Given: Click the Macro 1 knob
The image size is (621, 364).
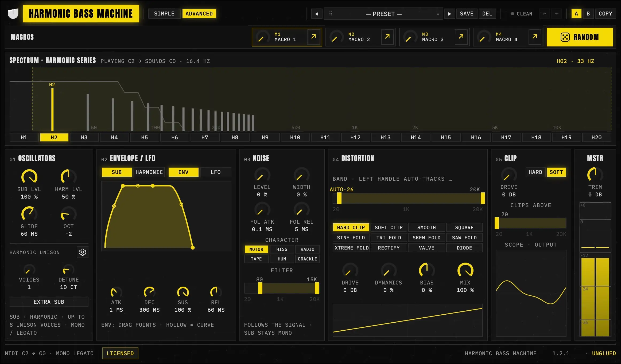Looking at the screenshot, I should pyautogui.click(x=262, y=37).
